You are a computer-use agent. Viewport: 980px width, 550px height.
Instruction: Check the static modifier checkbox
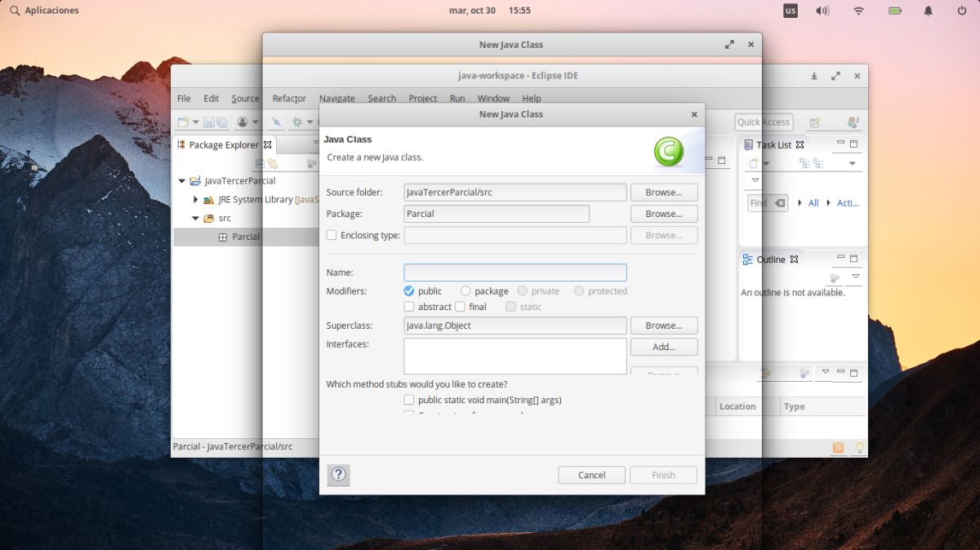510,307
